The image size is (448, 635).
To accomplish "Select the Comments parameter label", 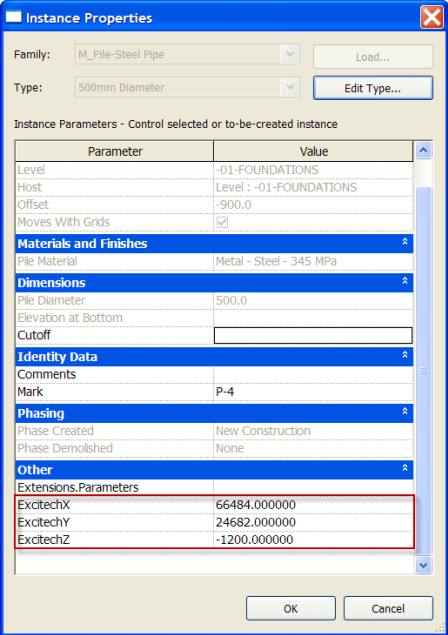I will pyautogui.click(x=47, y=374).
